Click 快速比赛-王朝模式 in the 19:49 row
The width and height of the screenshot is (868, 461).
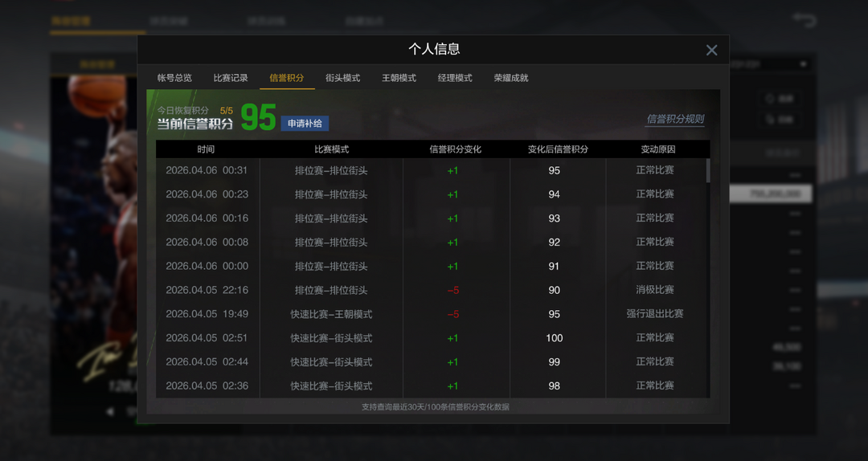331,314
